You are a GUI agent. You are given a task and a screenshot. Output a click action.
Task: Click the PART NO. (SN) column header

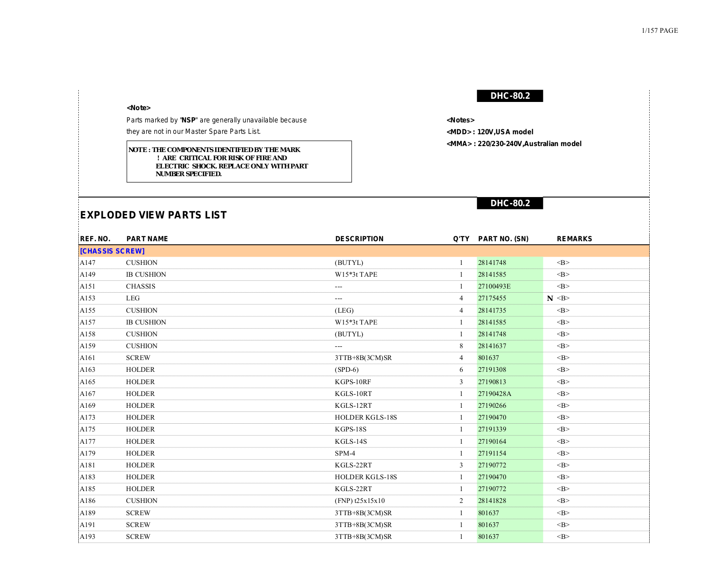[503, 239]
